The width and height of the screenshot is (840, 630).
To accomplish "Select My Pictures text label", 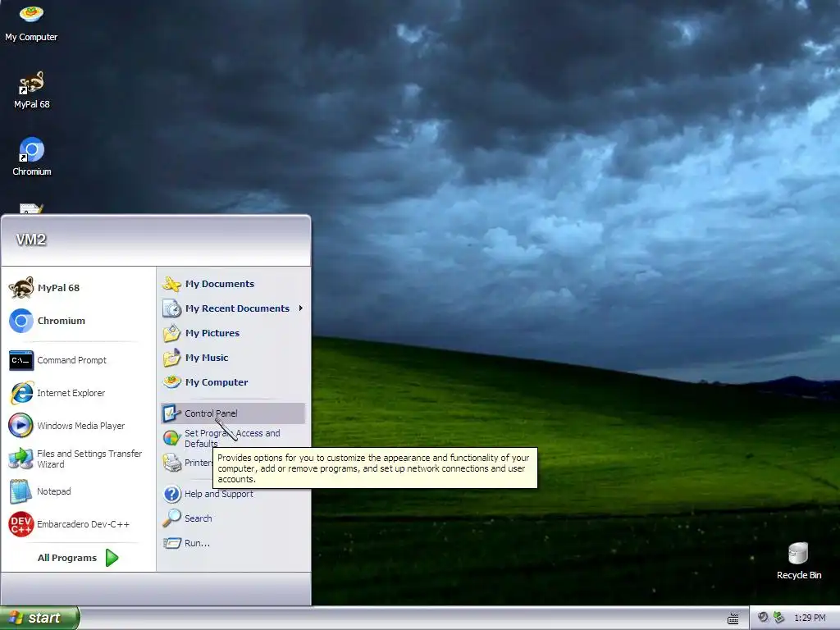I will coord(212,333).
